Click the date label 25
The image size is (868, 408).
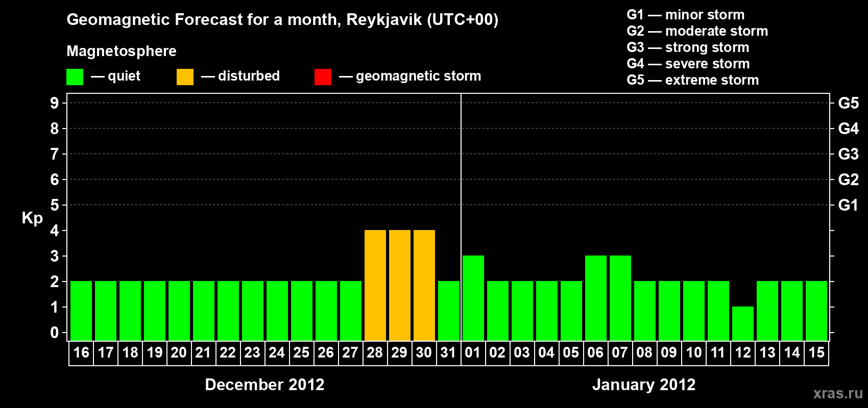[x=301, y=353]
